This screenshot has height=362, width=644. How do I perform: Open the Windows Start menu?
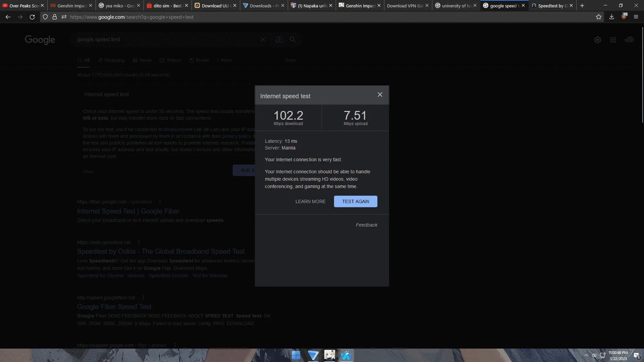point(296,355)
